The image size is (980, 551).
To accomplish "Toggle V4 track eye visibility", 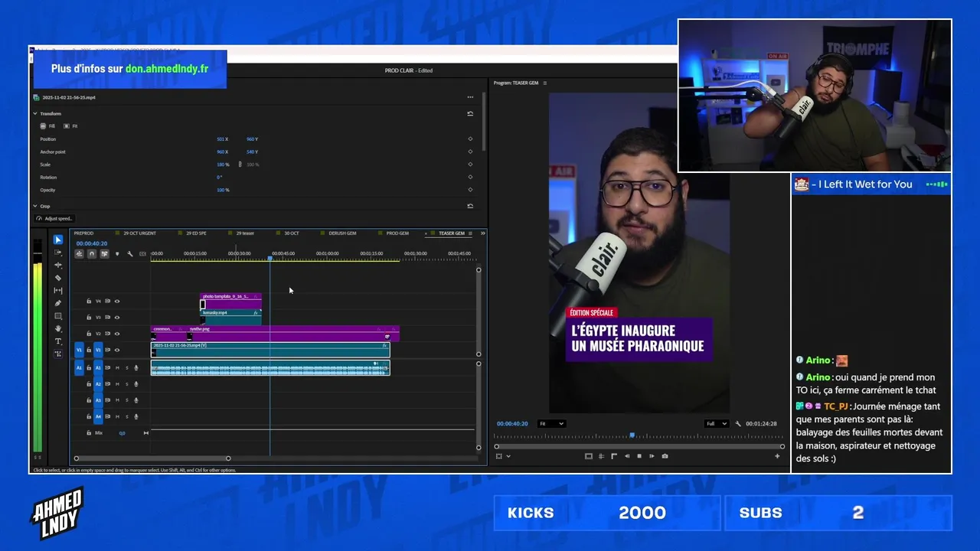I will 117,302.
